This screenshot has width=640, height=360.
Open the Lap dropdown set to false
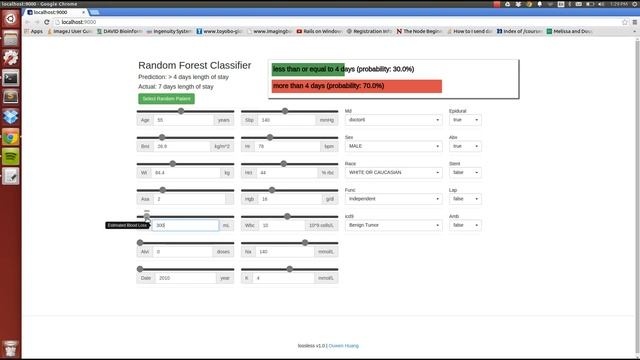coord(465,199)
